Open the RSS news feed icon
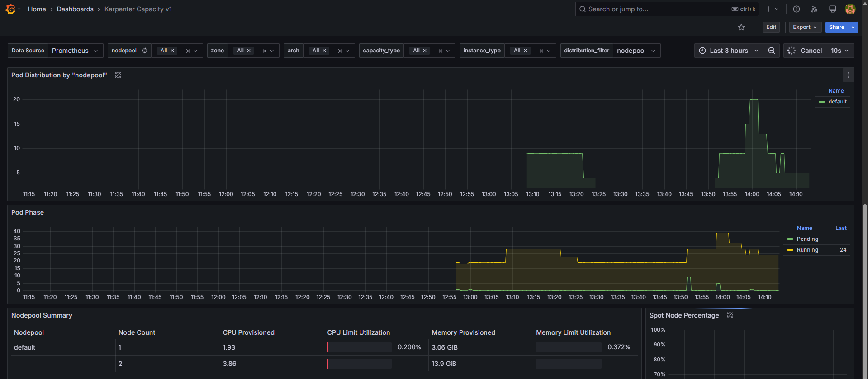Viewport: 868px width, 379px height. (x=814, y=9)
